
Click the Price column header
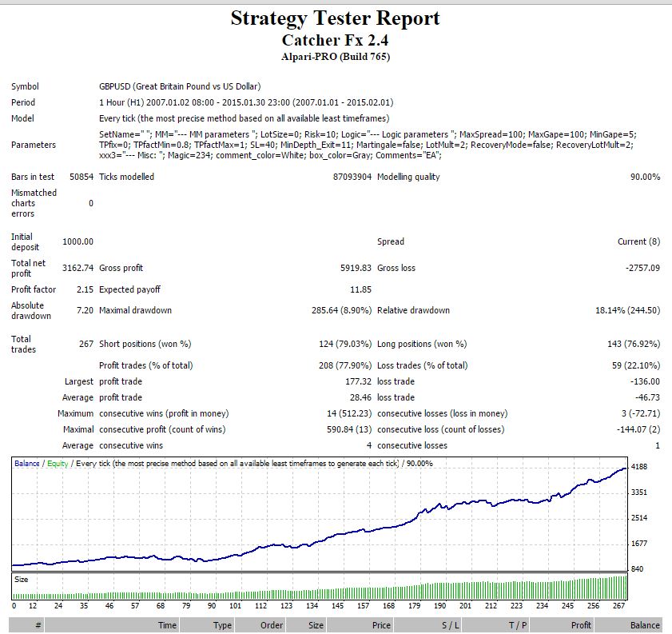click(x=360, y=625)
